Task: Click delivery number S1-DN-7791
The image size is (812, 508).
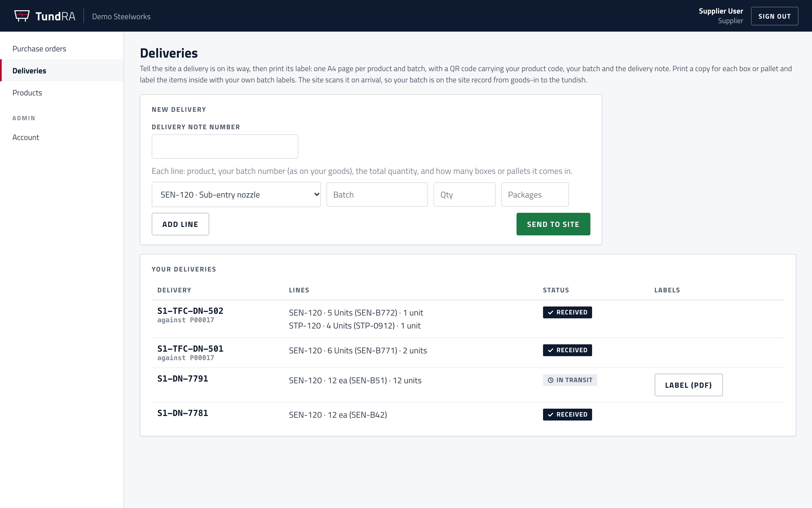Action: [182, 379]
